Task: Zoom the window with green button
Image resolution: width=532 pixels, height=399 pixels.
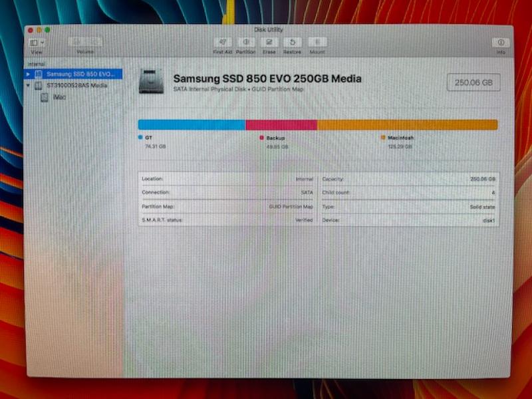Action: 47,30
